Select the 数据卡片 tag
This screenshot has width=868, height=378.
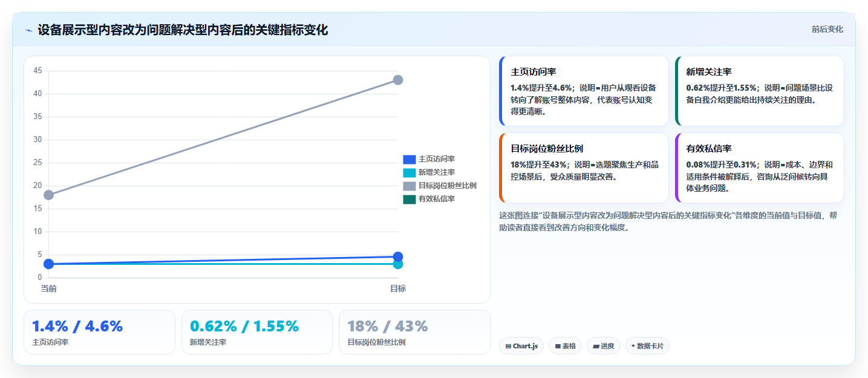[x=647, y=346]
